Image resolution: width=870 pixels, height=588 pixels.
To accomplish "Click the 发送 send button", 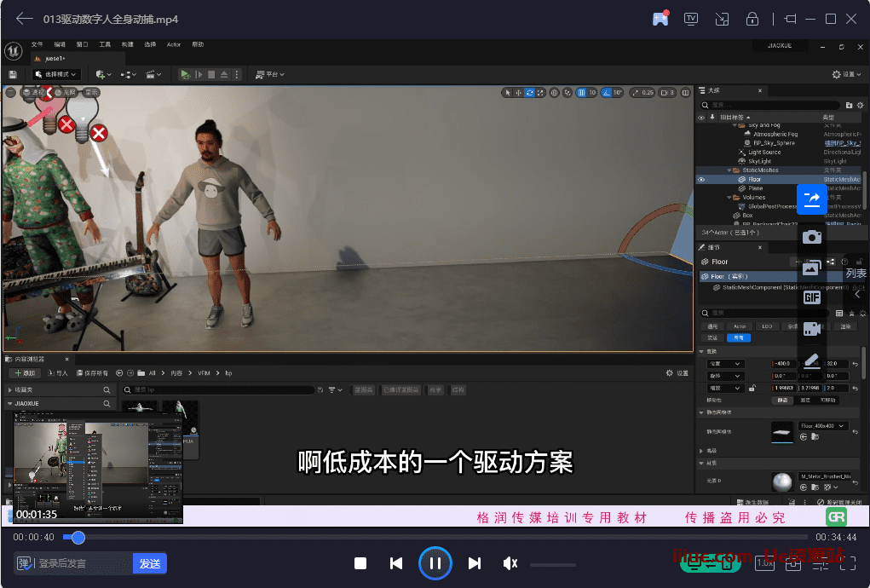I will click(x=150, y=563).
